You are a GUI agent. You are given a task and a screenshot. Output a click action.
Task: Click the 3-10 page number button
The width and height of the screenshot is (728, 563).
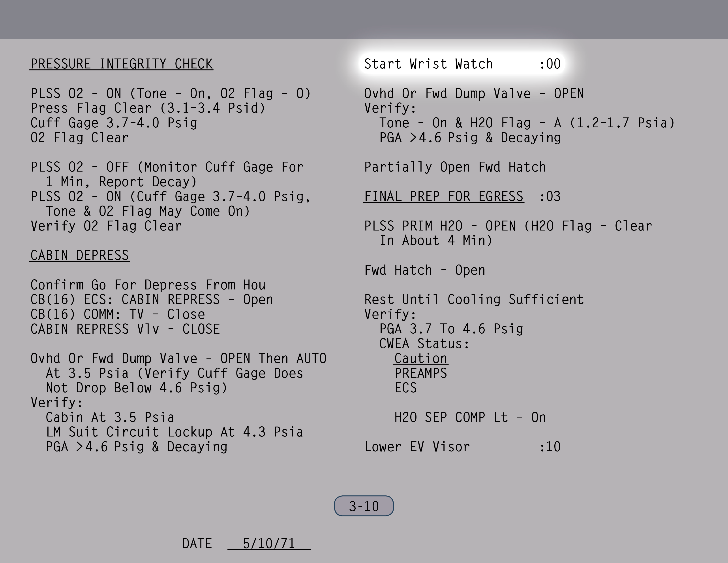[364, 506]
